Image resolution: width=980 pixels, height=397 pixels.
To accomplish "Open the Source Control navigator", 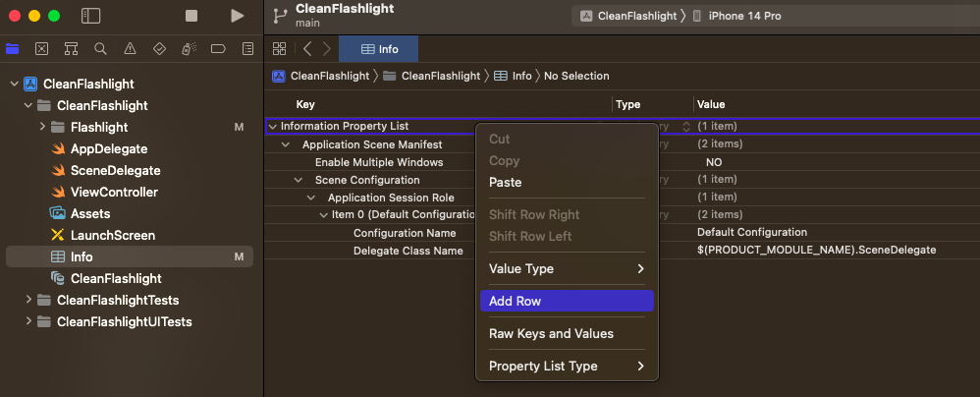I will point(42,49).
